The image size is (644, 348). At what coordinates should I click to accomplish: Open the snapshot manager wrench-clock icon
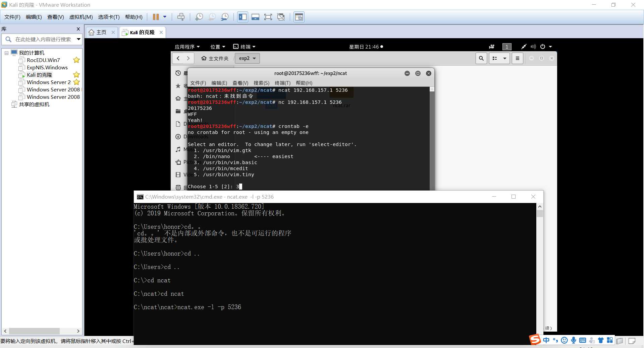(225, 17)
